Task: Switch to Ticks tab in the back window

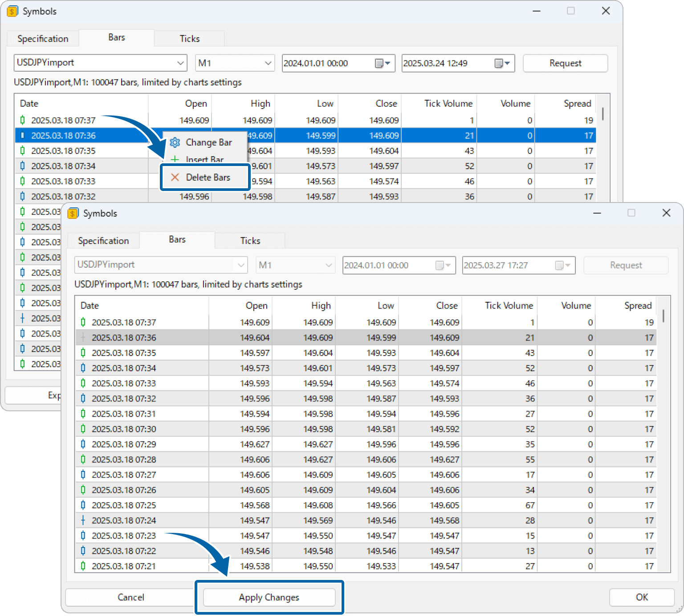Action: click(x=190, y=39)
